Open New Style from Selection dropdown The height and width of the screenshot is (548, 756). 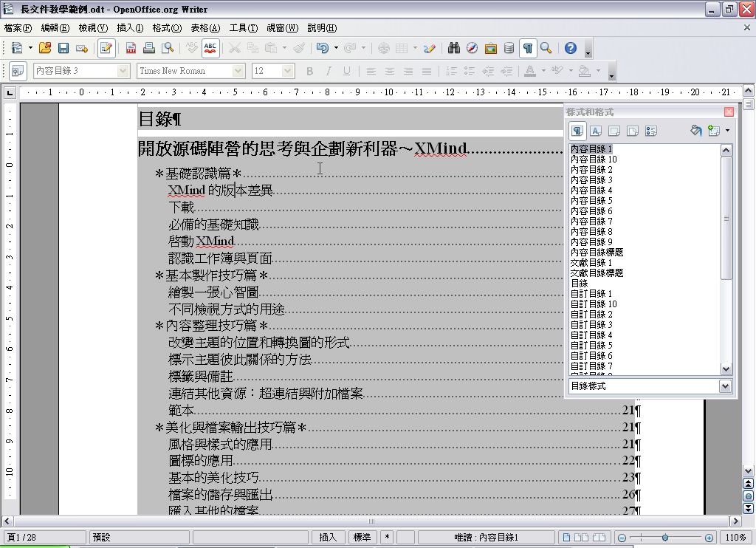(727, 130)
